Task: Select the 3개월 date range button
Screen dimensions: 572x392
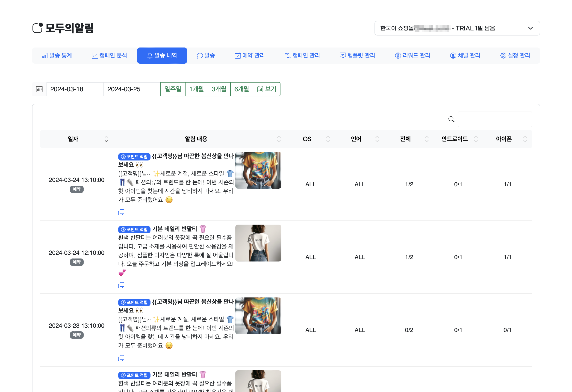Action: pyautogui.click(x=219, y=89)
